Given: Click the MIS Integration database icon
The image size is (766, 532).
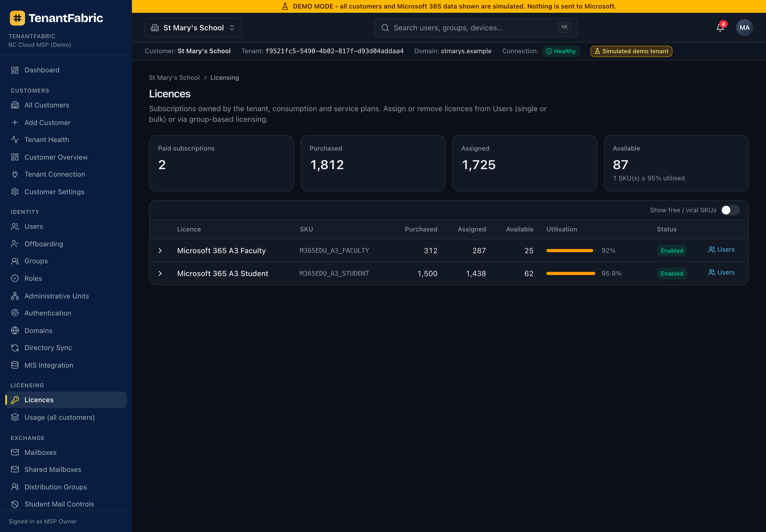Looking at the screenshot, I should [15, 365].
